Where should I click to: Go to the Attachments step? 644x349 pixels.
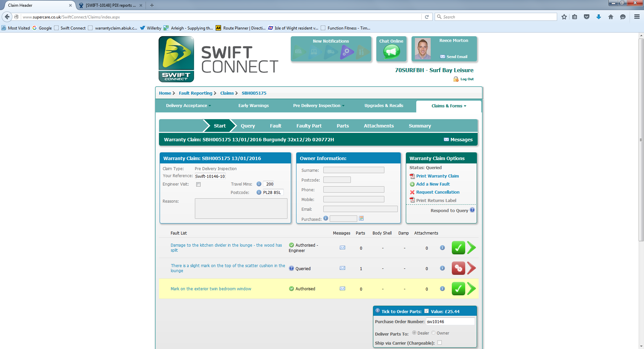pyautogui.click(x=379, y=126)
